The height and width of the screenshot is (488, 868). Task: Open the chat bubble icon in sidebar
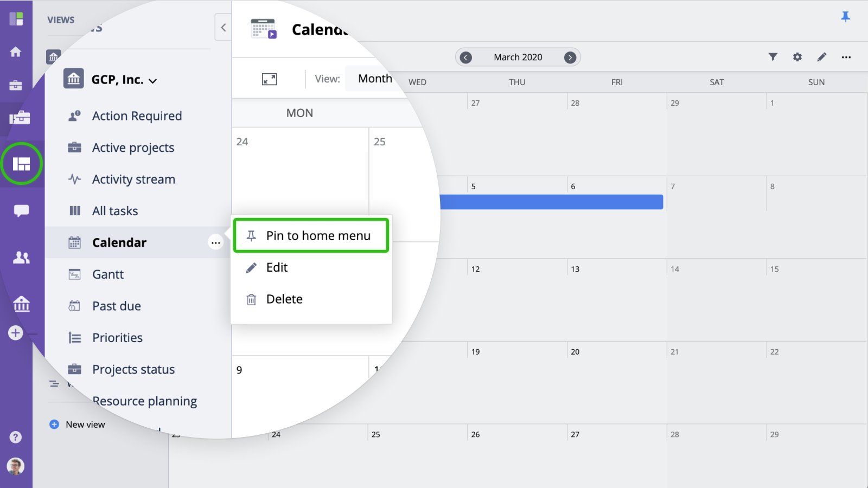tap(21, 210)
